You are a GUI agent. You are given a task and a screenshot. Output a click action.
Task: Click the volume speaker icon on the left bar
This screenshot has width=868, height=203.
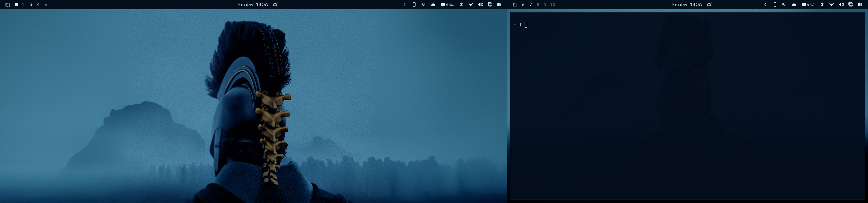pyautogui.click(x=480, y=5)
